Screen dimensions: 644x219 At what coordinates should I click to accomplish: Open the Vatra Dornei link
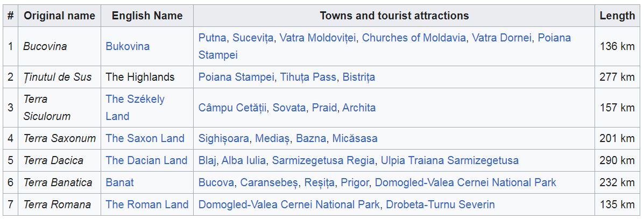(x=501, y=38)
